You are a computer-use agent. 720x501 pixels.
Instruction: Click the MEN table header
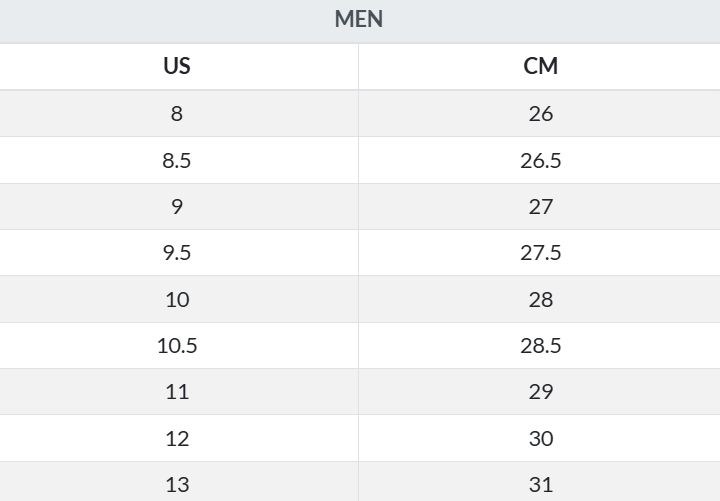click(359, 19)
